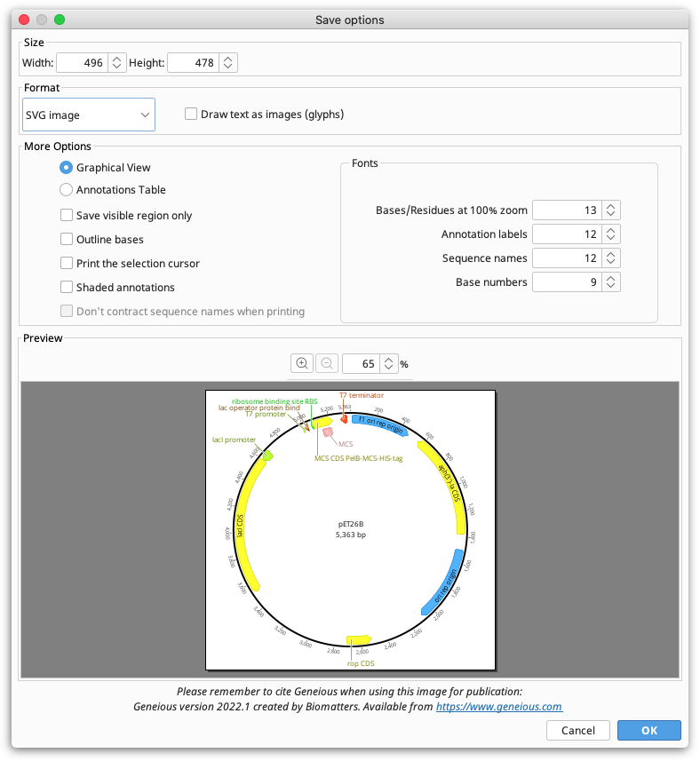
Task: Click the preview zoom percentage field
Action: click(362, 363)
